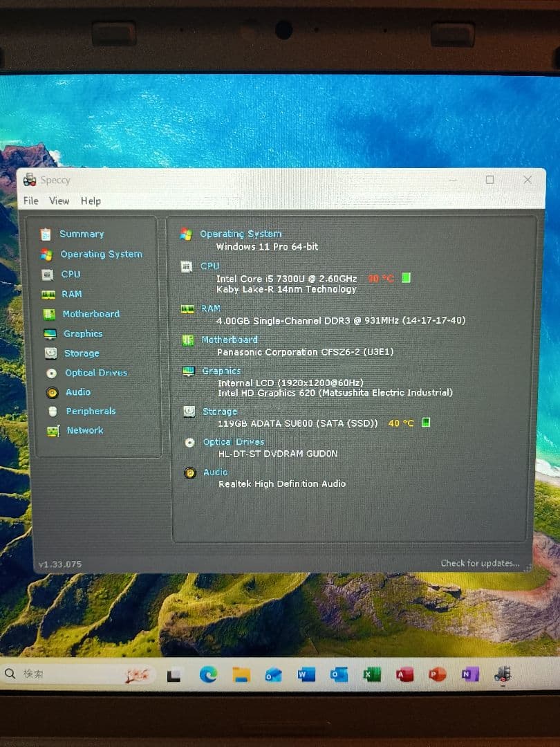The width and height of the screenshot is (560, 747).
Task: Click the Optical Drives disc icon in sidebar
Action: (51, 373)
